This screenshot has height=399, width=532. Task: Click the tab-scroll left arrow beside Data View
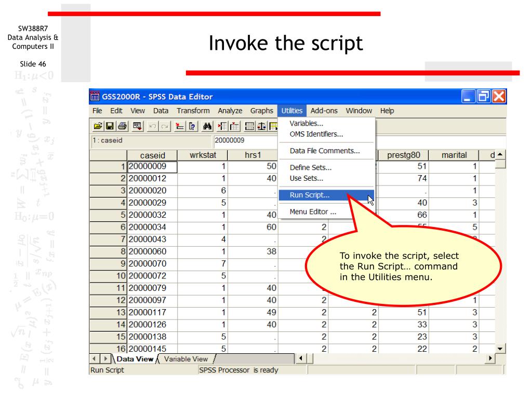coord(95,358)
